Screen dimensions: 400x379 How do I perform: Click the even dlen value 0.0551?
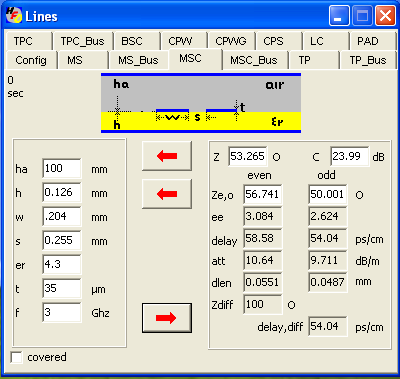[263, 282]
